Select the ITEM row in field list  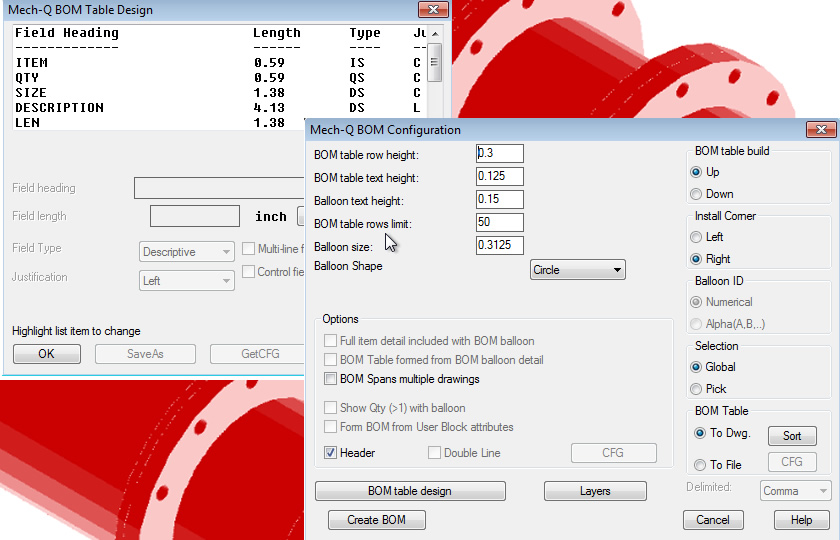pyautogui.click(x=220, y=63)
